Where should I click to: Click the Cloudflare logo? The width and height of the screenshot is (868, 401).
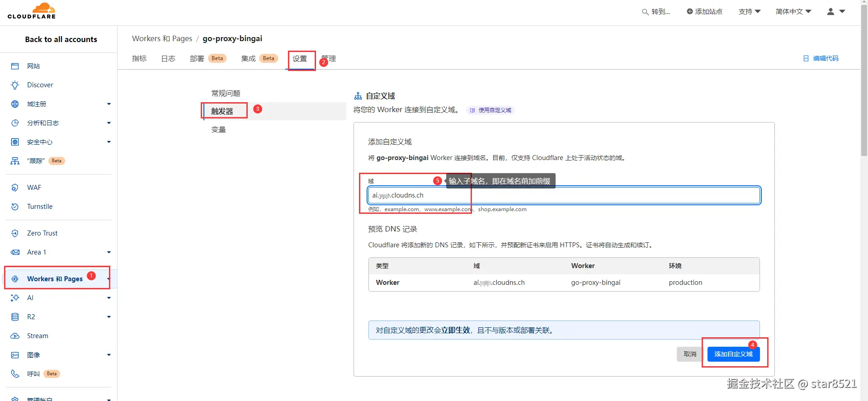pos(32,10)
